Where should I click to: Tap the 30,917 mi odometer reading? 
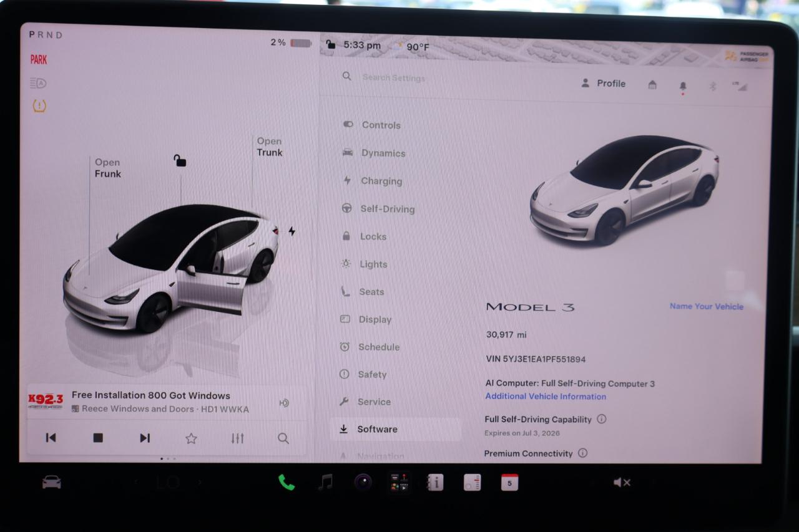pyautogui.click(x=506, y=334)
